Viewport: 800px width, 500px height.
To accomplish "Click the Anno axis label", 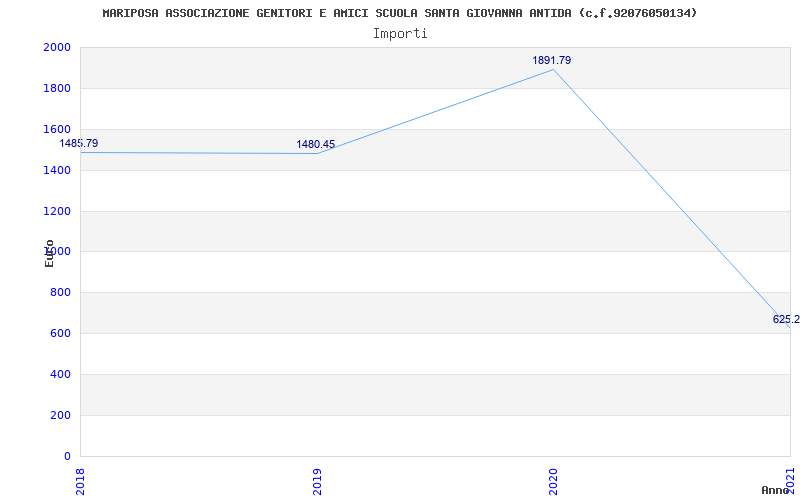I will click(x=776, y=490).
